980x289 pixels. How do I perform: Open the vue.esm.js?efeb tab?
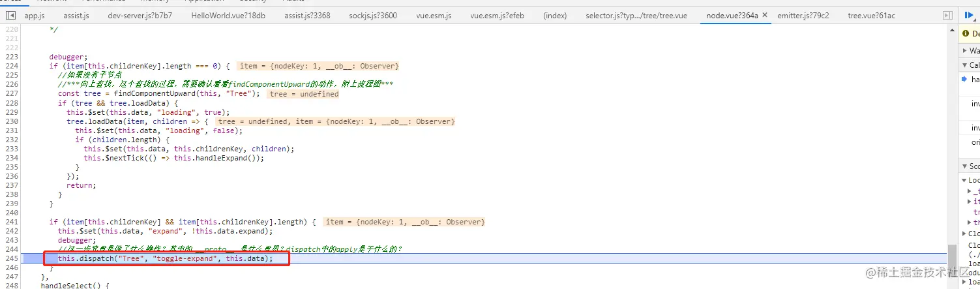(x=497, y=15)
